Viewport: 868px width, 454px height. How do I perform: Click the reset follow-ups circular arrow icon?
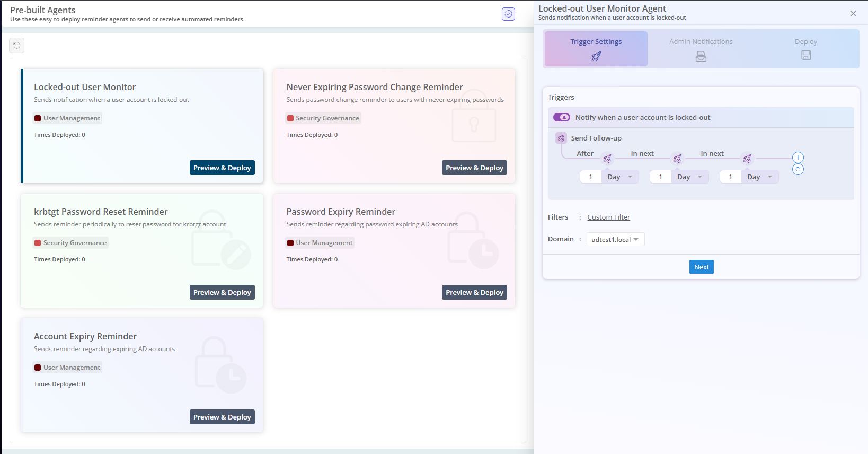click(798, 169)
